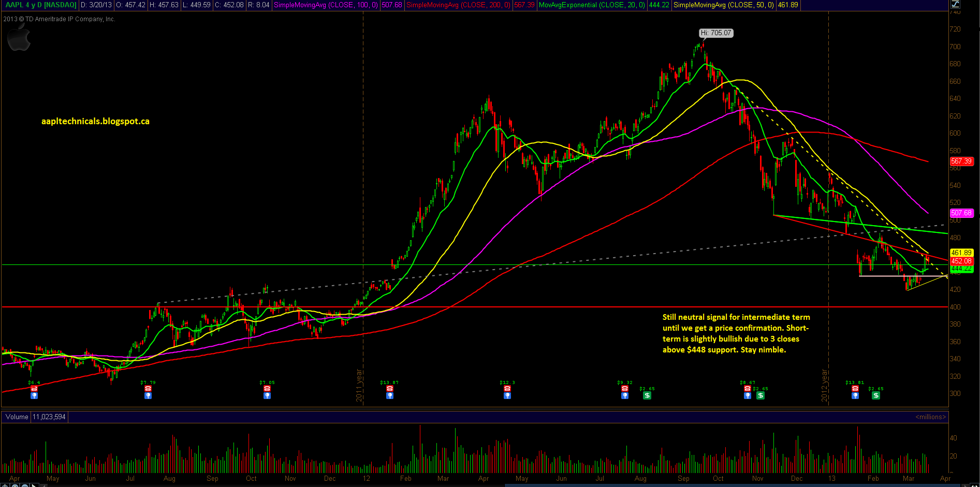
Task: Select the earnings bulb icon under $13.87
Action: (x=390, y=395)
